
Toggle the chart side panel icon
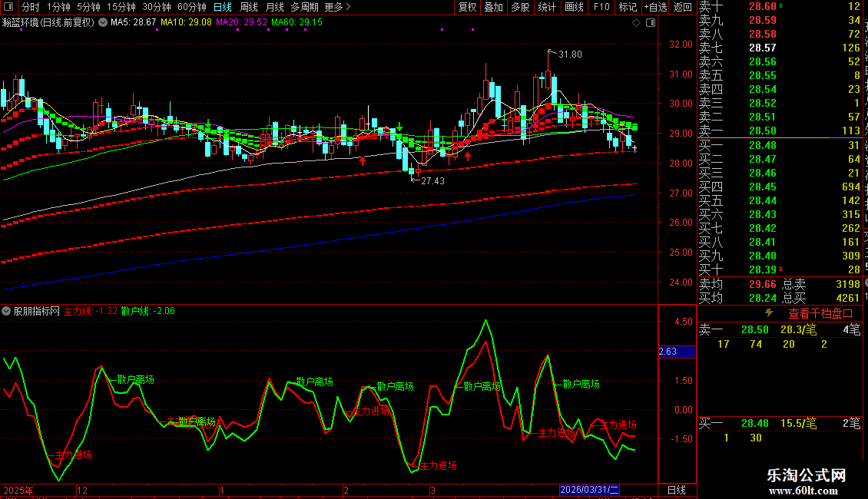tap(651, 23)
